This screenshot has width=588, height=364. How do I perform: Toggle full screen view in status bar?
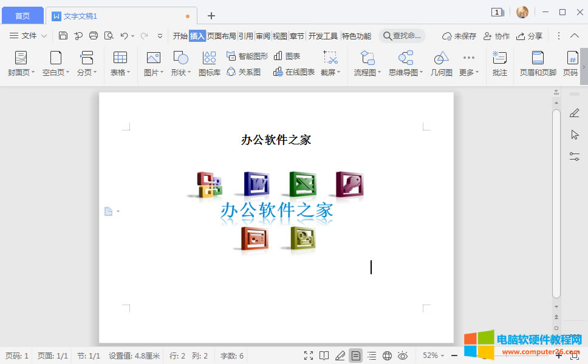[x=309, y=356]
